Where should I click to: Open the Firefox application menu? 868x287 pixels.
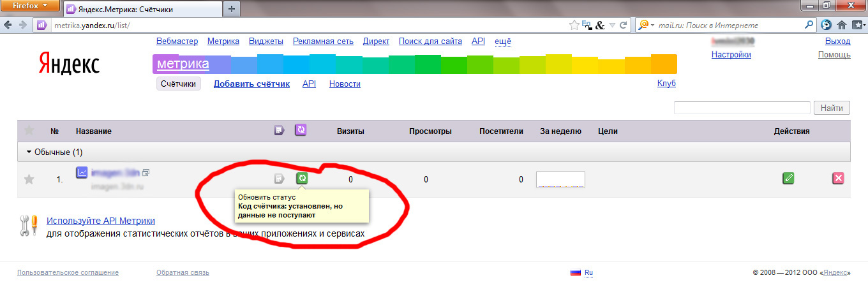[30, 6]
